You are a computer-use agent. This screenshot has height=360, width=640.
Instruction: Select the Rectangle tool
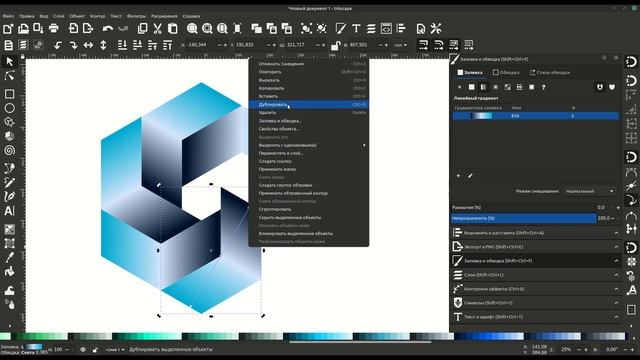(x=9, y=94)
